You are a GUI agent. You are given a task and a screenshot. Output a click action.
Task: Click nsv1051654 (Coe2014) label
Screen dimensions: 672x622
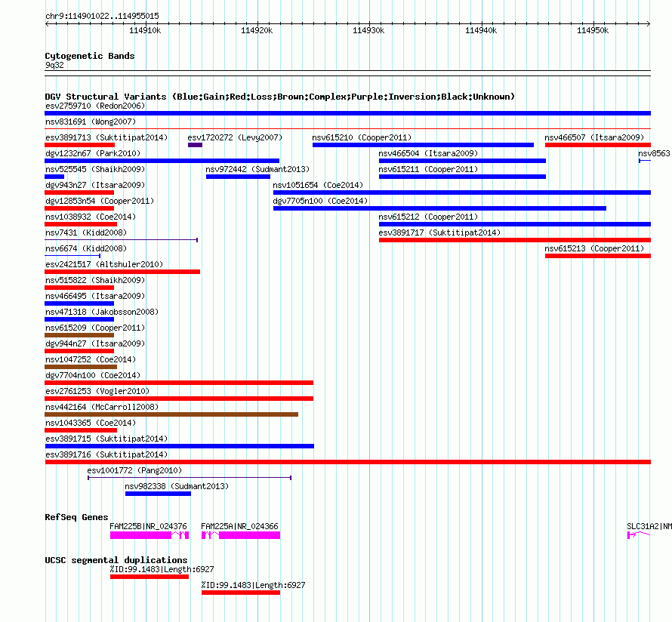coord(318,185)
